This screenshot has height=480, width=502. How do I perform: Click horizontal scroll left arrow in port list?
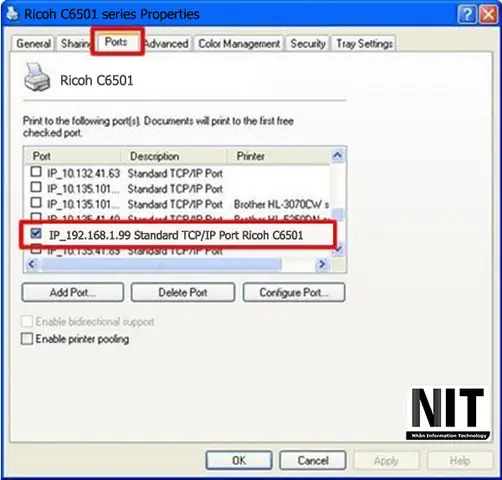tap(32, 264)
